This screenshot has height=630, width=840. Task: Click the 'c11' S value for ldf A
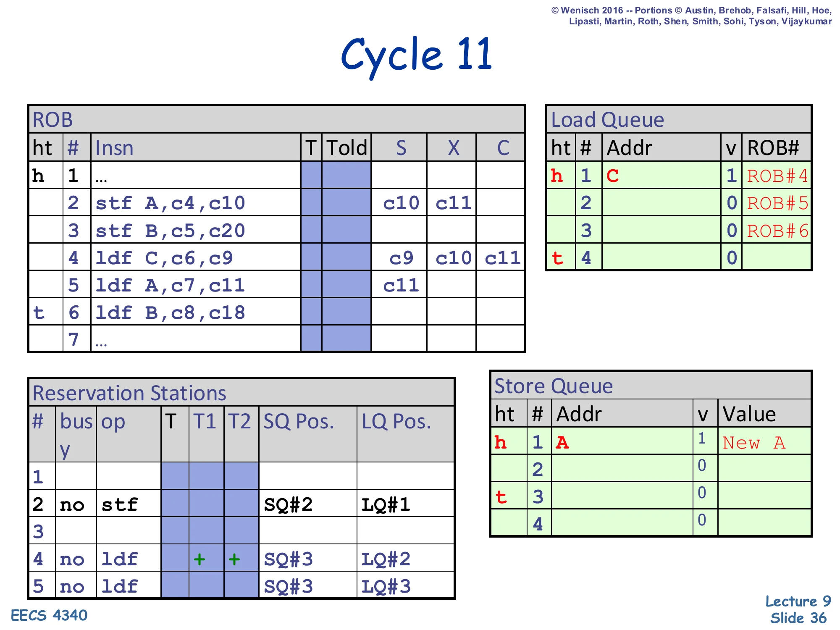pos(401,286)
